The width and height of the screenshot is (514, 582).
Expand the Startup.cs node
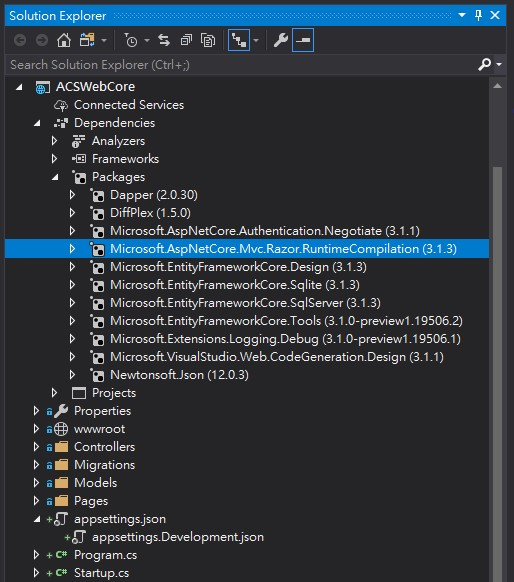tap(36, 573)
